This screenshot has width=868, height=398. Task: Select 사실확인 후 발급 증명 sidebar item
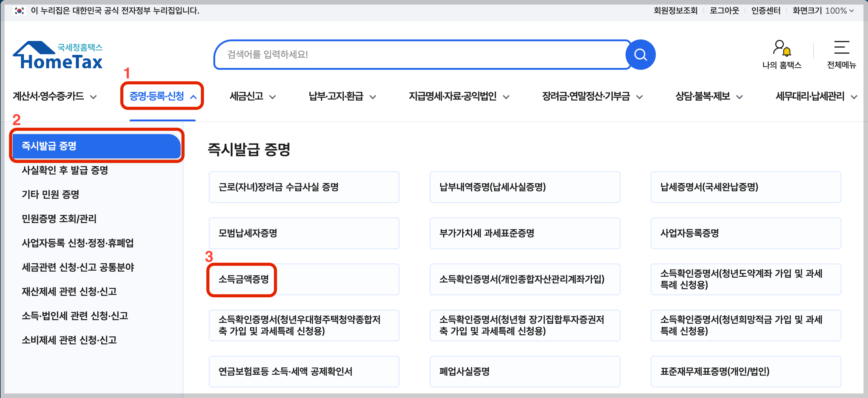[x=65, y=170]
